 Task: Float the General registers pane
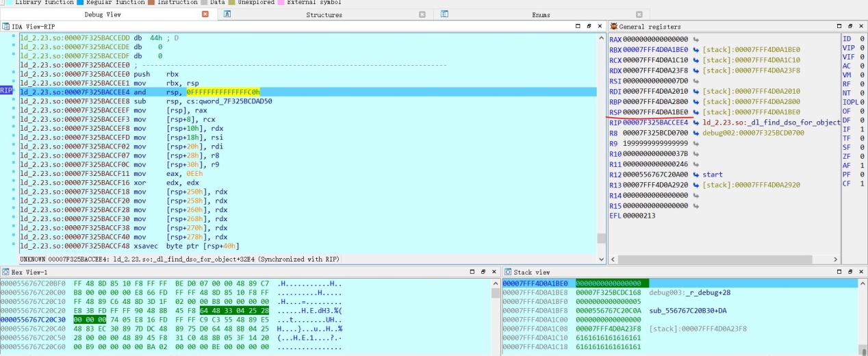tap(851, 27)
